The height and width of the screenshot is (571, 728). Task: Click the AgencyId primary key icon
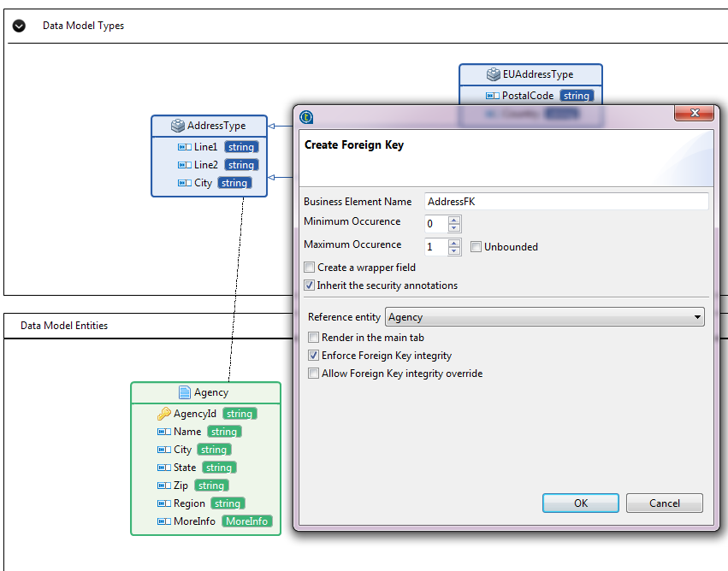(x=163, y=414)
